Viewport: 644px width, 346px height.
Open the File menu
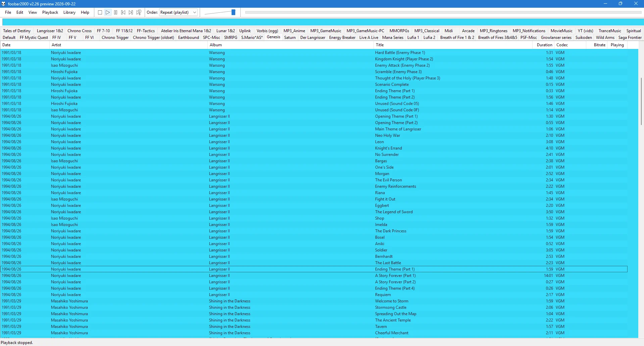[x=8, y=12]
